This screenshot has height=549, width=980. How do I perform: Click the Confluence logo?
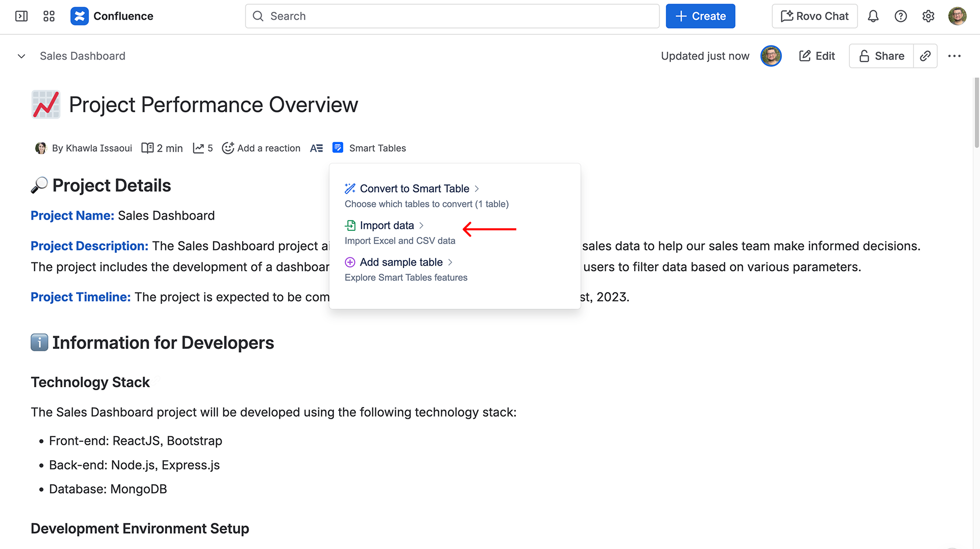[x=79, y=16]
